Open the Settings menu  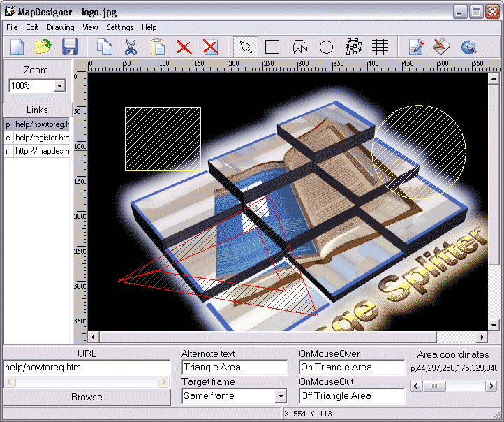tap(120, 28)
